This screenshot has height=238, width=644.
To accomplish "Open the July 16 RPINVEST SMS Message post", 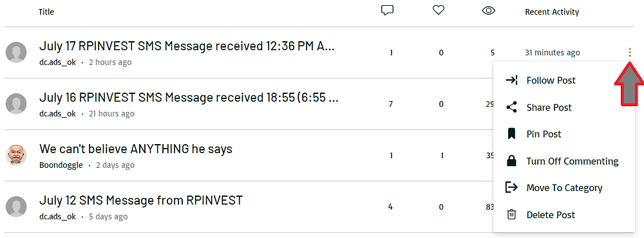I will point(189,97).
